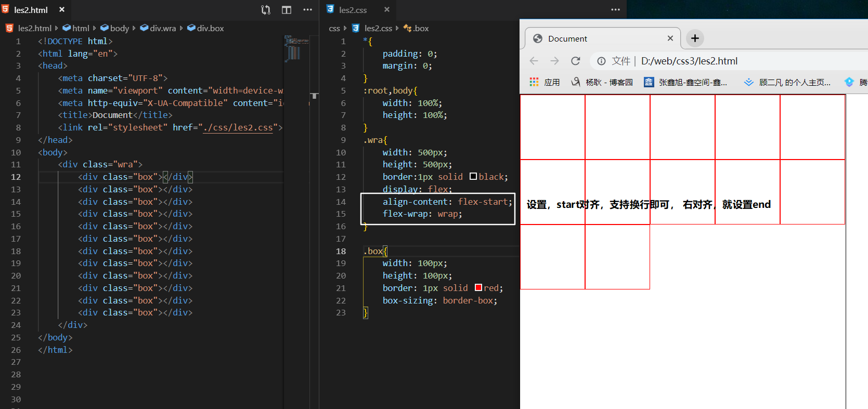Screen dimensions: 868x409
Task: Reload the browser page
Action: click(x=575, y=61)
